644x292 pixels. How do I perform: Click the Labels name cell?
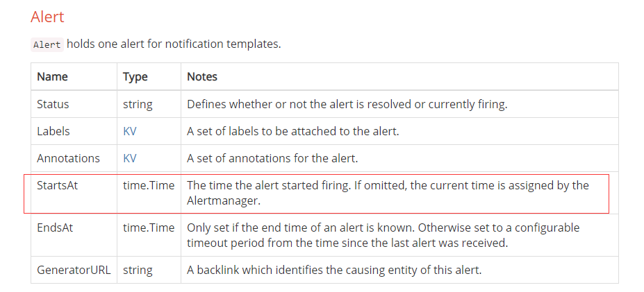pos(53,131)
